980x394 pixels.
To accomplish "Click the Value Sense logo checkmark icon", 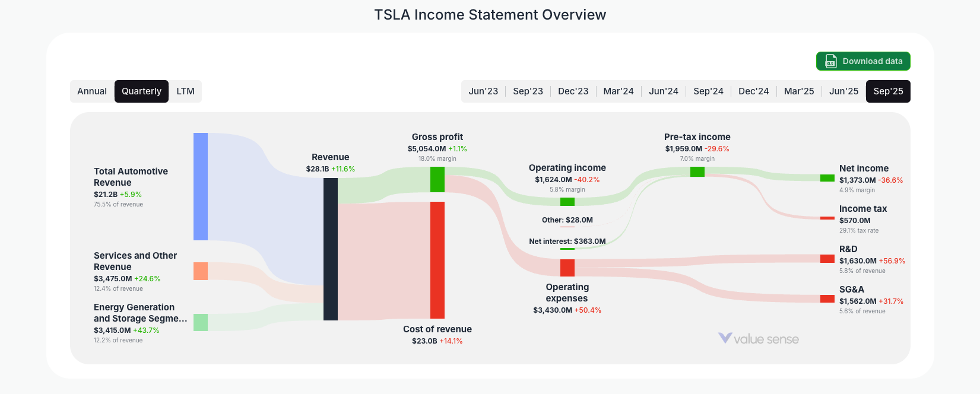I will 724,339.
